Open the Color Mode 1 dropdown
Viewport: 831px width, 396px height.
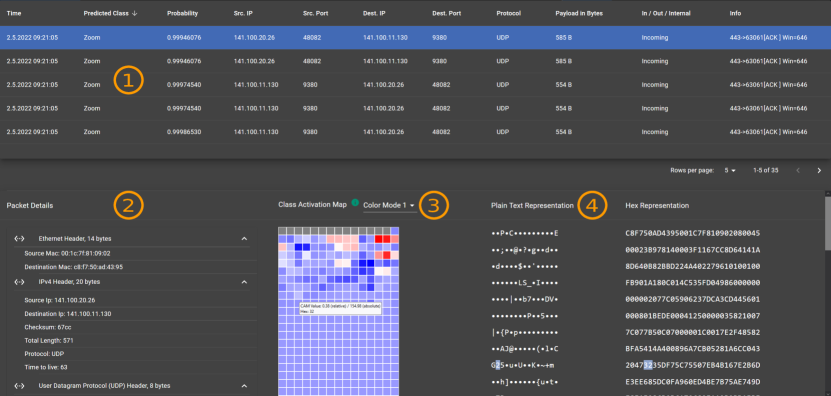click(x=389, y=205)
